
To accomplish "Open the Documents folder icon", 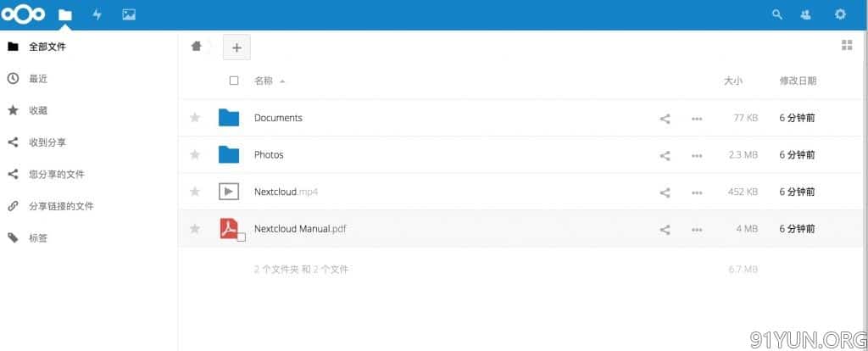I will tap(229, 117).
